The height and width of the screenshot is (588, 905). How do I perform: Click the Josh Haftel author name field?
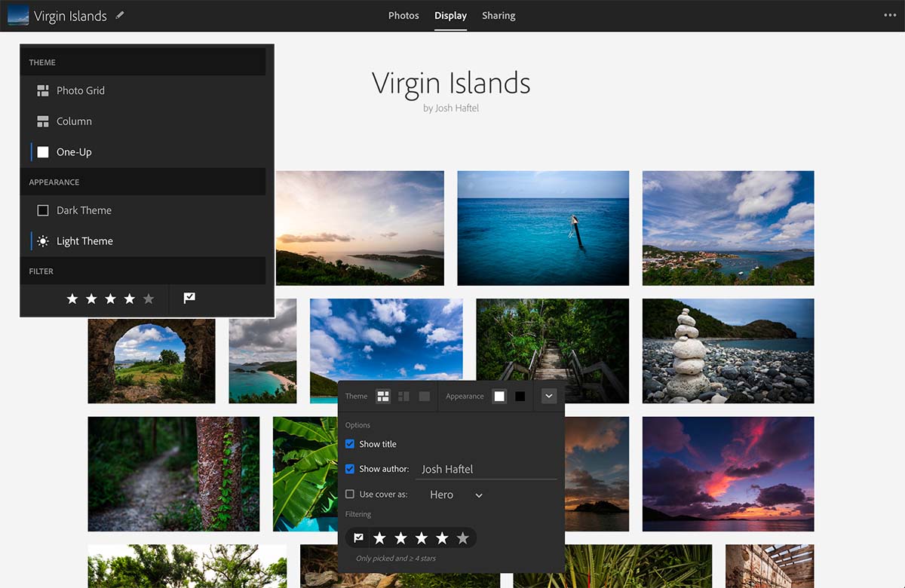click(x=486, y=469)
